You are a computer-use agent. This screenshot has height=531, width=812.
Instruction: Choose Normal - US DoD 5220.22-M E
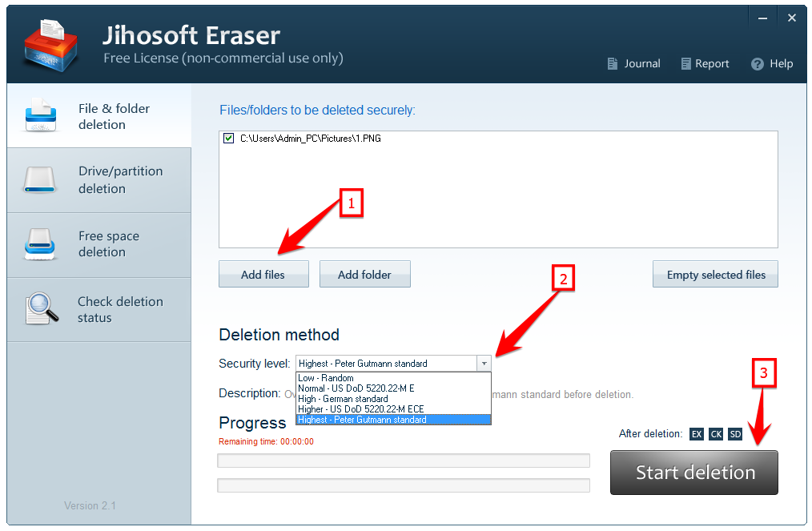click(352, 388)
